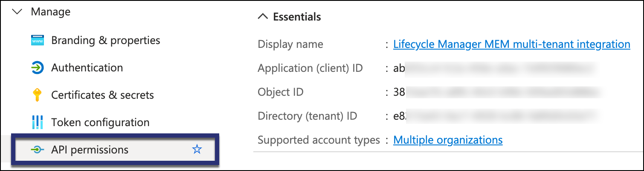Image resolution: width=644 pixels, height=171 pixels.
Task: Collapse the Manage section chevron
Action: pos(17,12)
